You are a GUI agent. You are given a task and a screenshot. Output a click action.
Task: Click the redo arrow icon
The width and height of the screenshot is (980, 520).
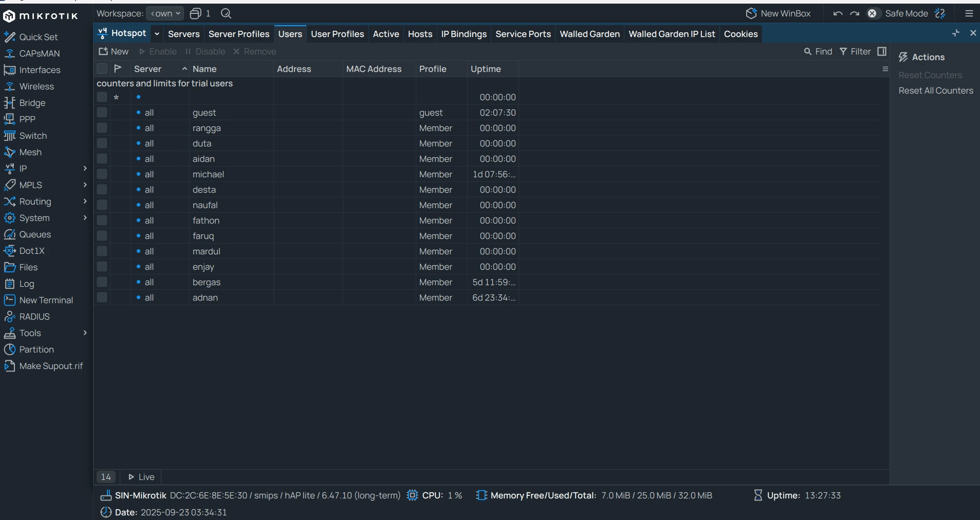(x=855, y=13)
